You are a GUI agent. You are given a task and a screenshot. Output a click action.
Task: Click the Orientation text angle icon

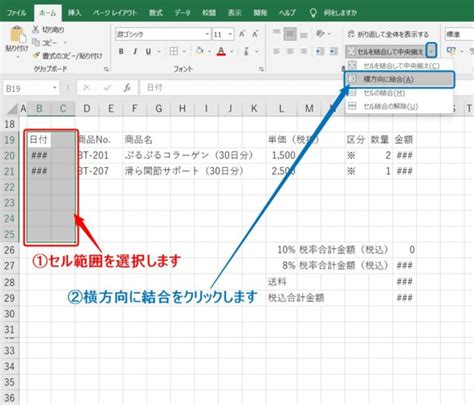pyautogui.click(x=320, y=33)
